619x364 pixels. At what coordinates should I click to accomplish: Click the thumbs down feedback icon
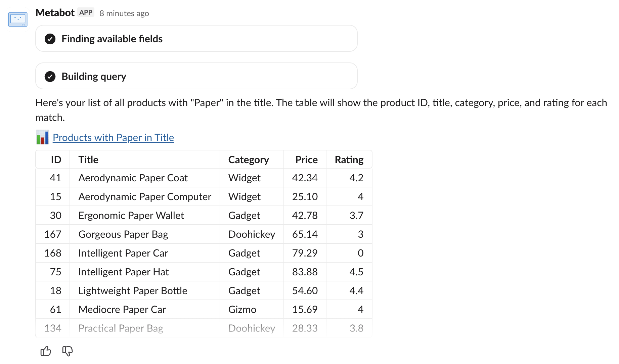coord(68,351)
